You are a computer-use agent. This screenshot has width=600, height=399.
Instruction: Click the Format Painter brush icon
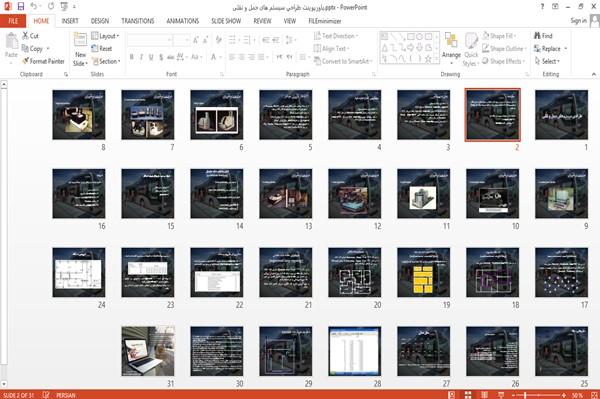25,61
